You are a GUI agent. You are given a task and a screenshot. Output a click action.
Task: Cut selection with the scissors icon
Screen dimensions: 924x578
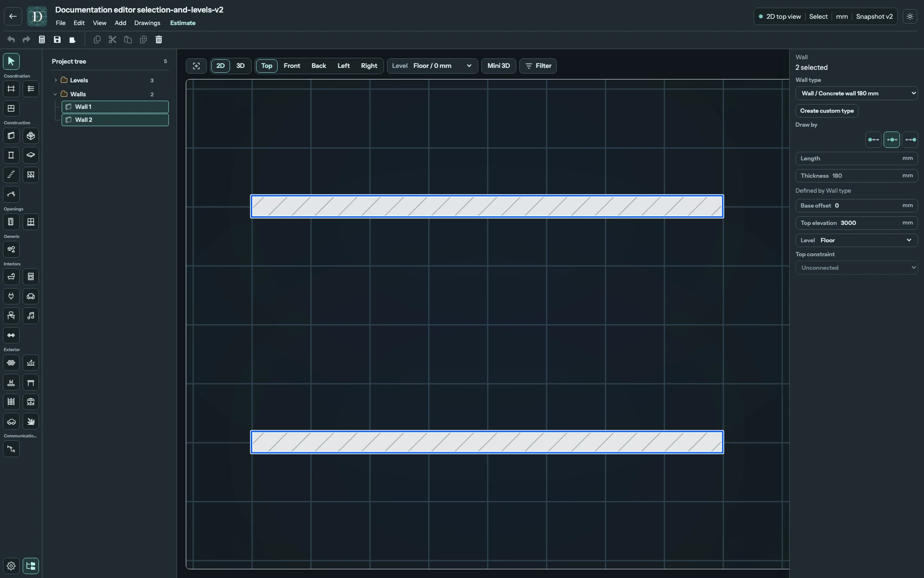pos(113,39)
